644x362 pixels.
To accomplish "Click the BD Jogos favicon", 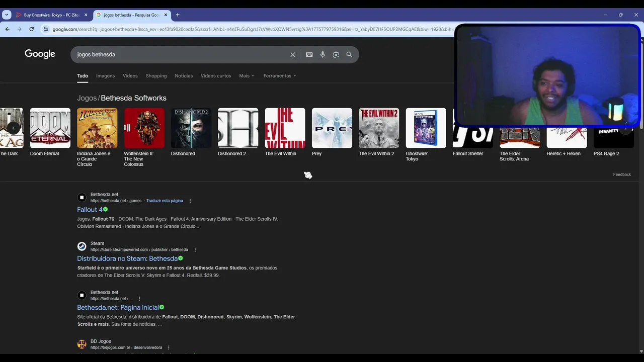I will click(82, 344).
